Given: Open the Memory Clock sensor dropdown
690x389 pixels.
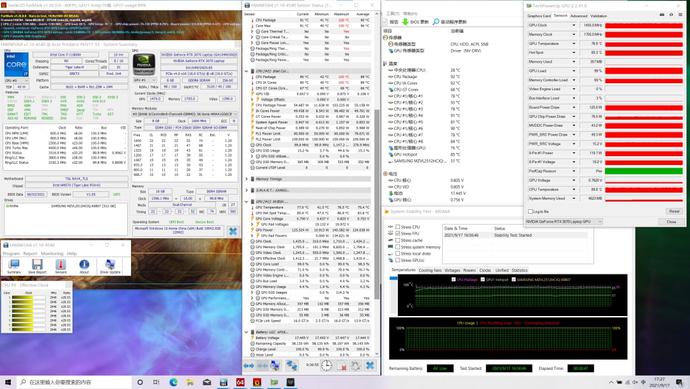Looking at the screenshot, I should tap(573, 34).
